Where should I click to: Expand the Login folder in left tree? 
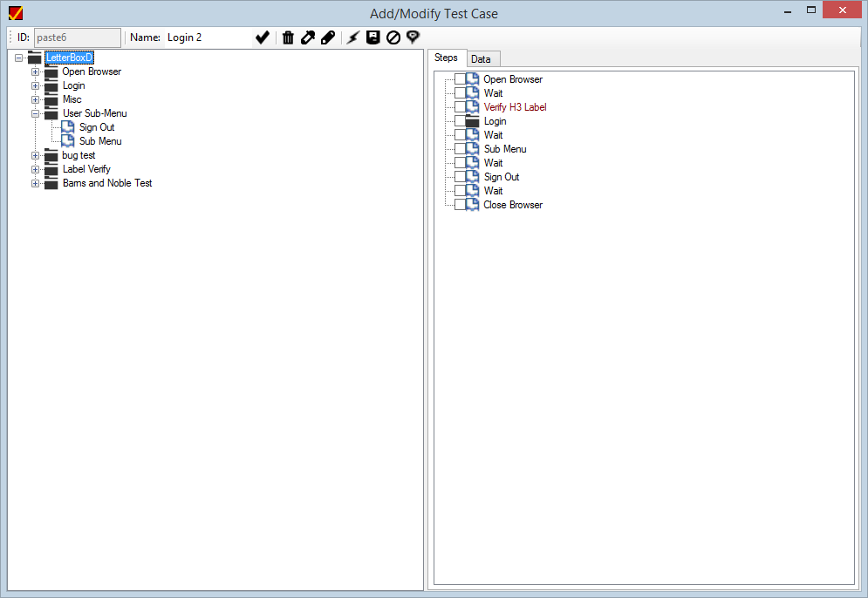pos(36,85)
